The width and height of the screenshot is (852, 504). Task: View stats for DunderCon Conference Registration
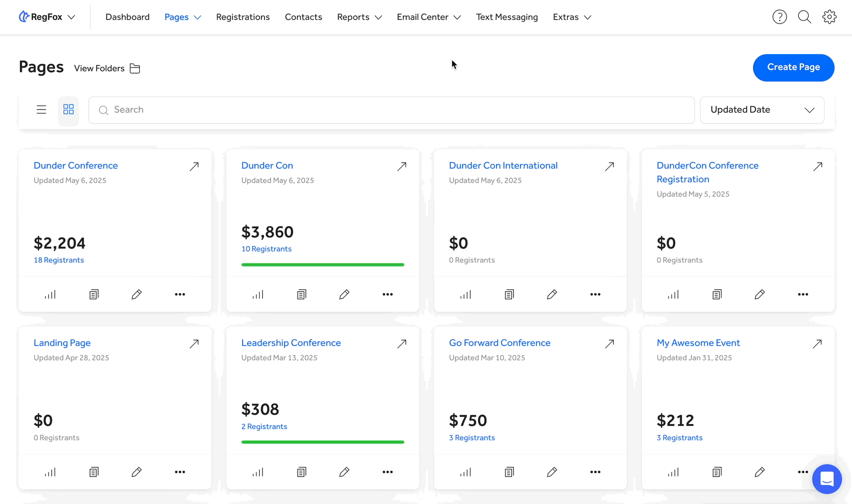tap(673, 294)
